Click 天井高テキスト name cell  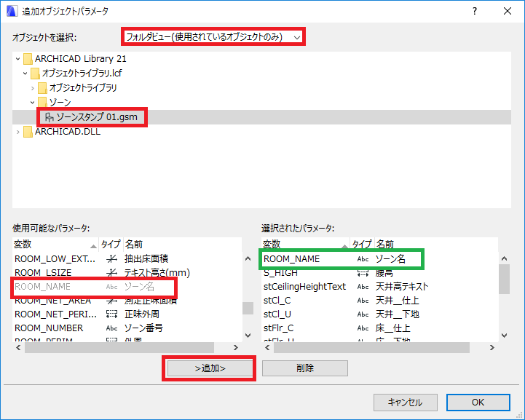[402, 287]
